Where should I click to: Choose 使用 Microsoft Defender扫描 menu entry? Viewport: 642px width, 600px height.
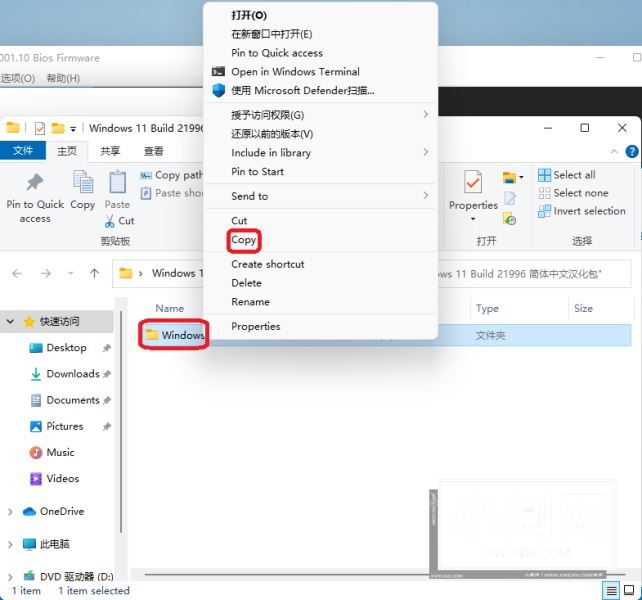pyautogui.click(x=321, y=91)
